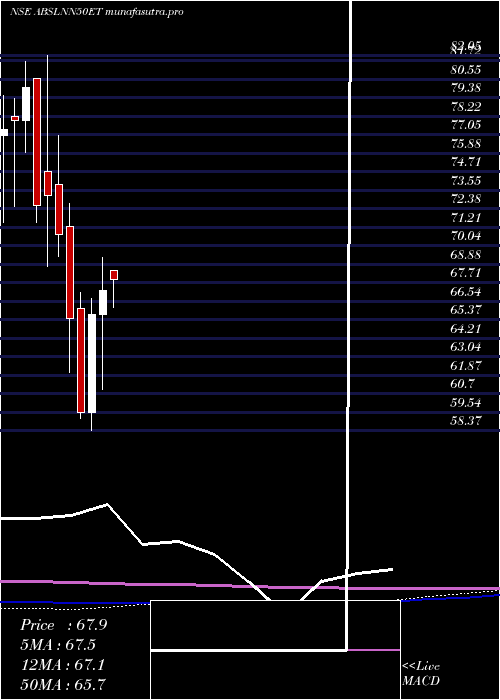500x700 pixels.
Task: Click the 80.55 price axis label
Action: coord(466,70)
